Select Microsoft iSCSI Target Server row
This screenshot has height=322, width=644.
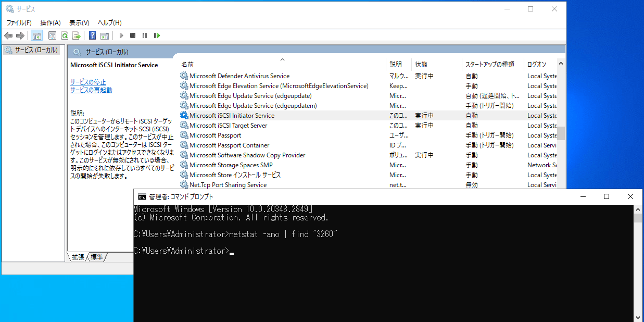(368, 125)
